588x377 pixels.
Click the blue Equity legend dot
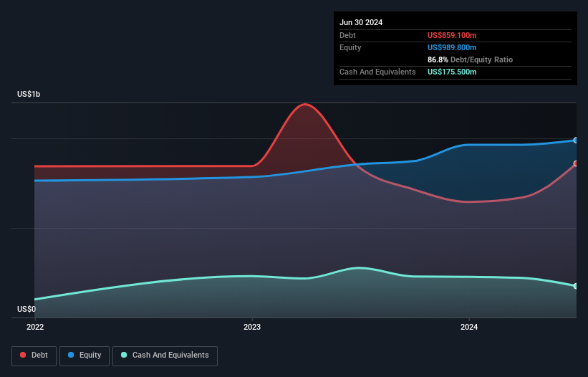pyautogui.click(x=71, y=355)
